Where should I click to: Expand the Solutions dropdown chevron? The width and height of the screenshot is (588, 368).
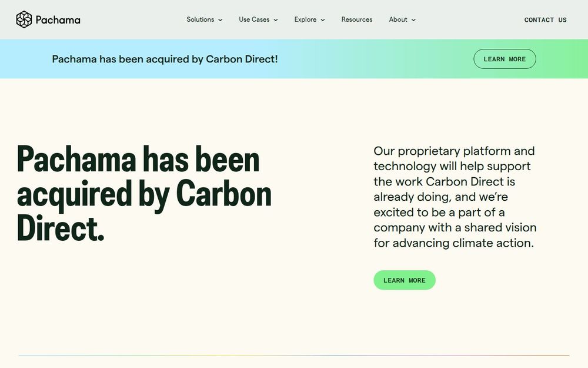coord(220,20)
